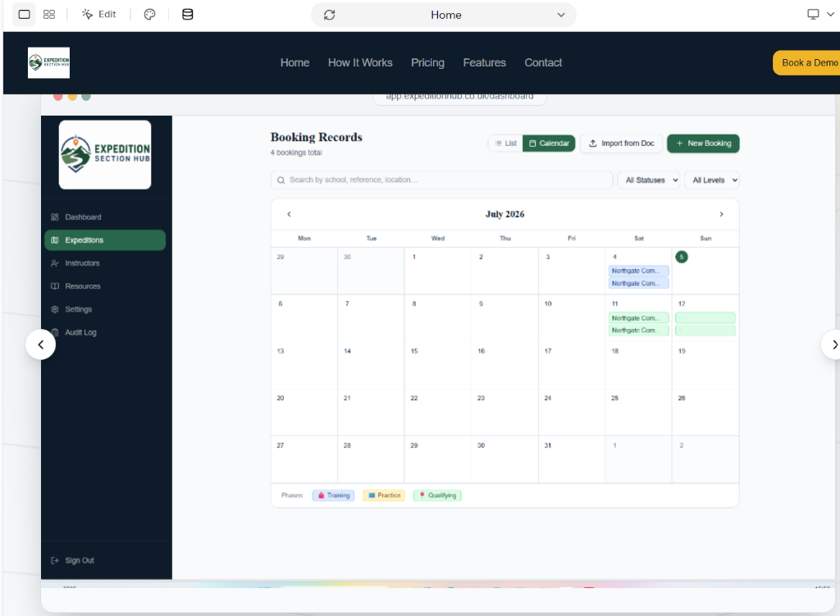
Task: Click the carousel next arrow
Action: point(832,345)
